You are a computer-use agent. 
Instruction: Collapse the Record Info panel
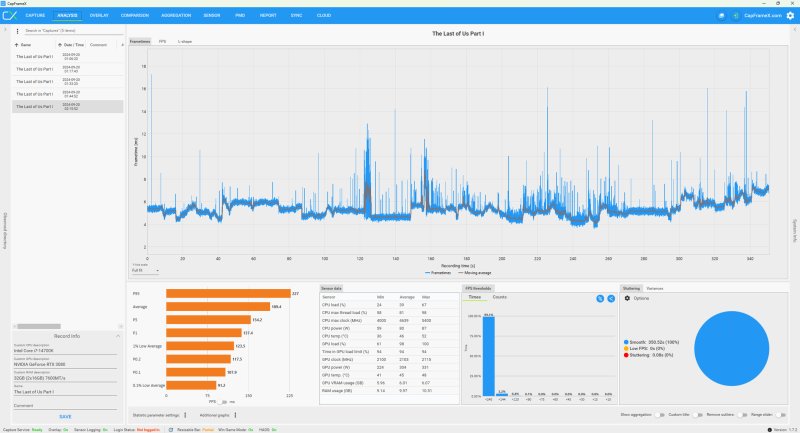click(x=118, y=336)
